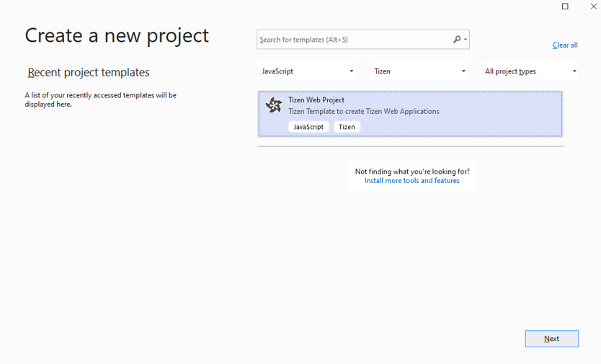Expand the All project types dropdown

tap(528, 71)
